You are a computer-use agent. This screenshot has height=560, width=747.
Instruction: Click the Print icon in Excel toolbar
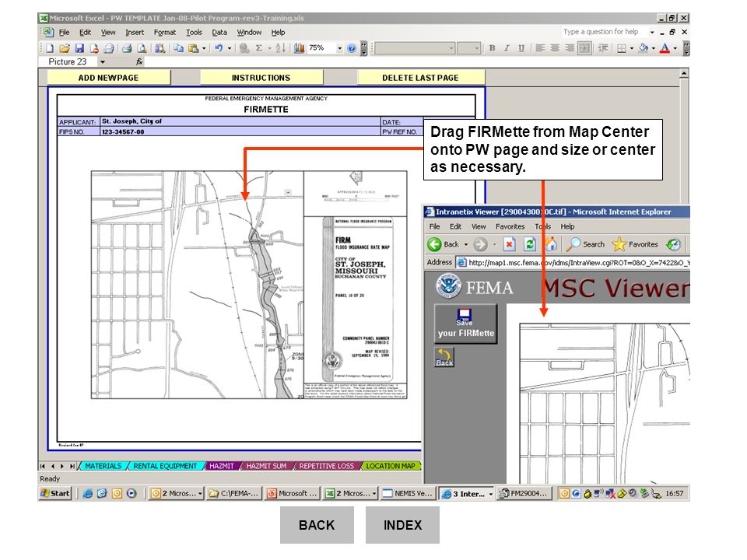(x=127, y=48)
